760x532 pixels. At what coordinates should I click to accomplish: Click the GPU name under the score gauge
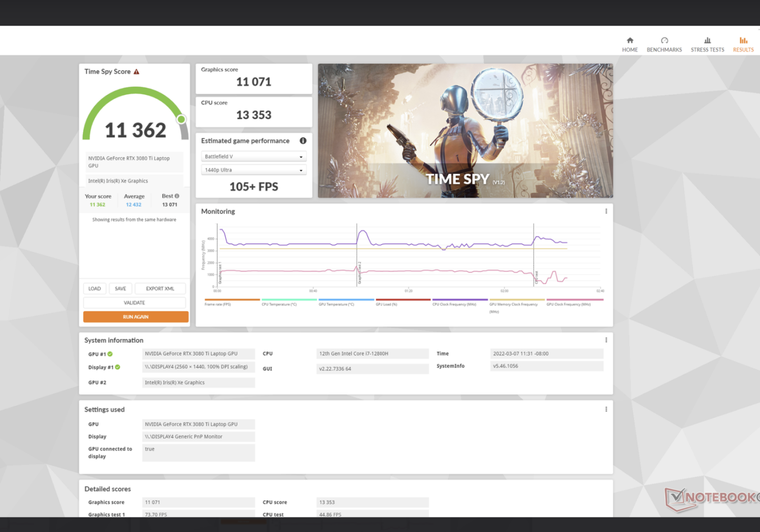pos(134,162)
